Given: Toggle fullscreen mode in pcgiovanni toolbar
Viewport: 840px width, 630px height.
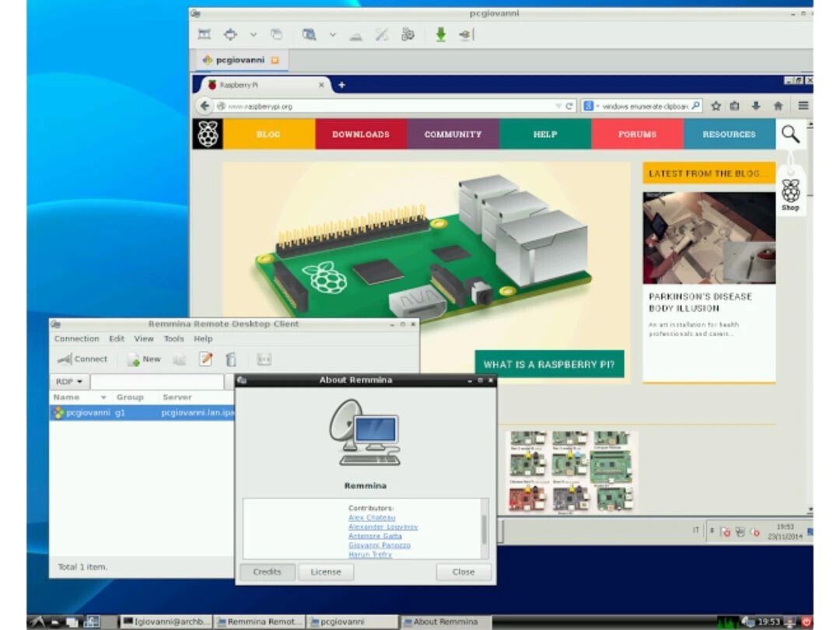Looking at the screenshot, I should coord(204,34).
